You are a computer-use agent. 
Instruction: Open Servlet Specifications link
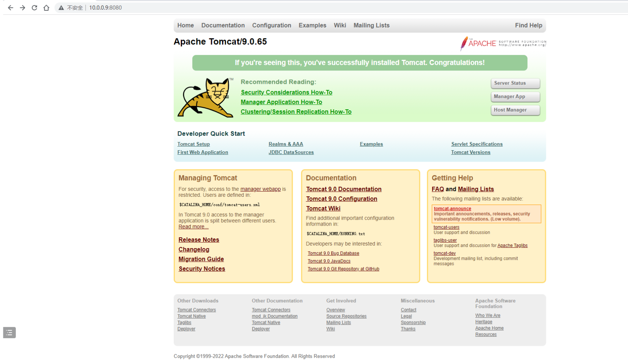477,144
